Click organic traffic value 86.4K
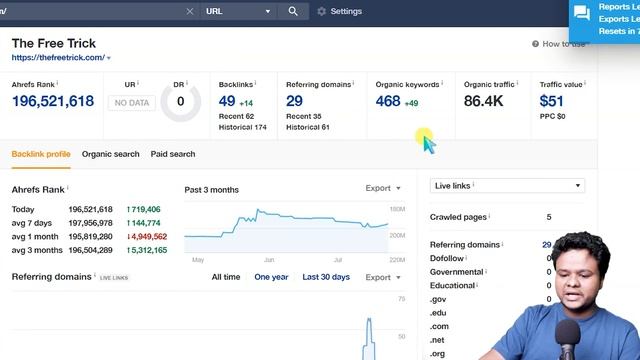Screen dimensions: 640x360 pos(483,101)
